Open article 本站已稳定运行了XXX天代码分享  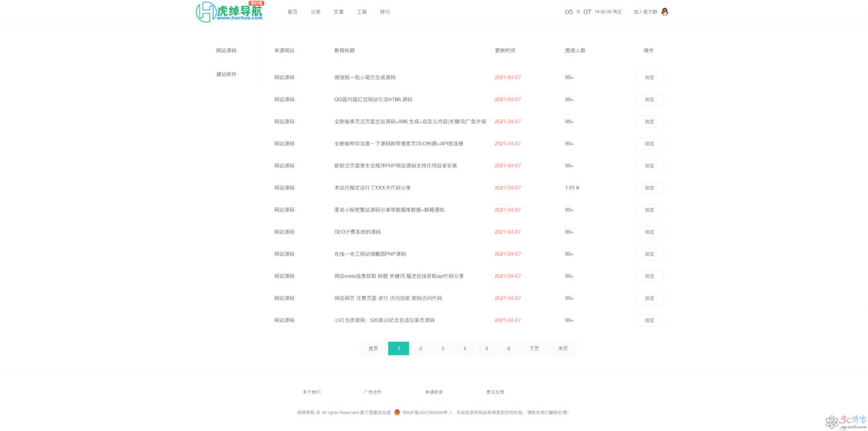372,188
